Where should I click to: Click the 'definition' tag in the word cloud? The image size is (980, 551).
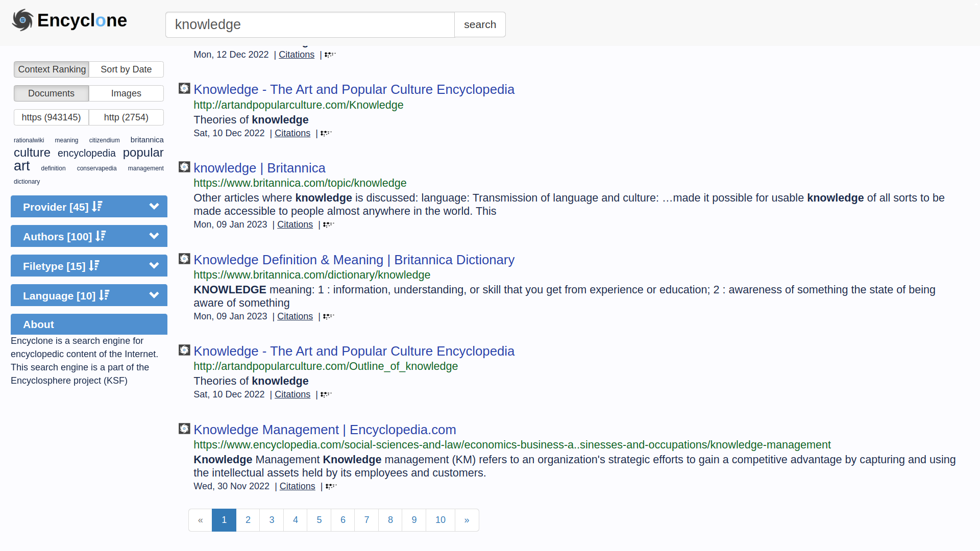pyautogui.click(x=54, y=168)
